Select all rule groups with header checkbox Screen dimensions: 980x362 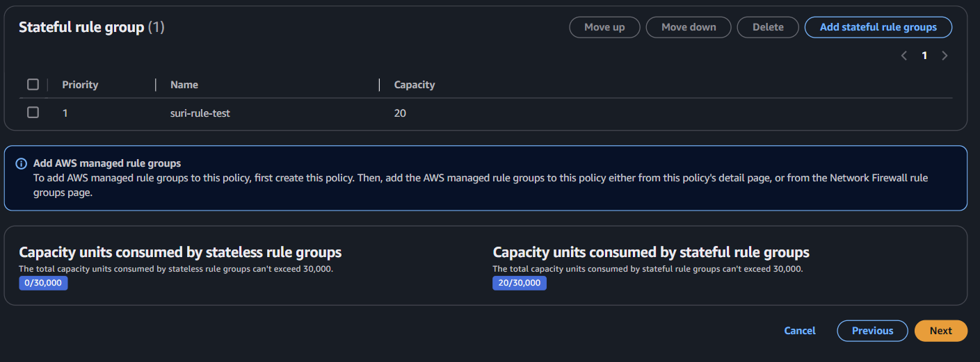pos(33,85)
